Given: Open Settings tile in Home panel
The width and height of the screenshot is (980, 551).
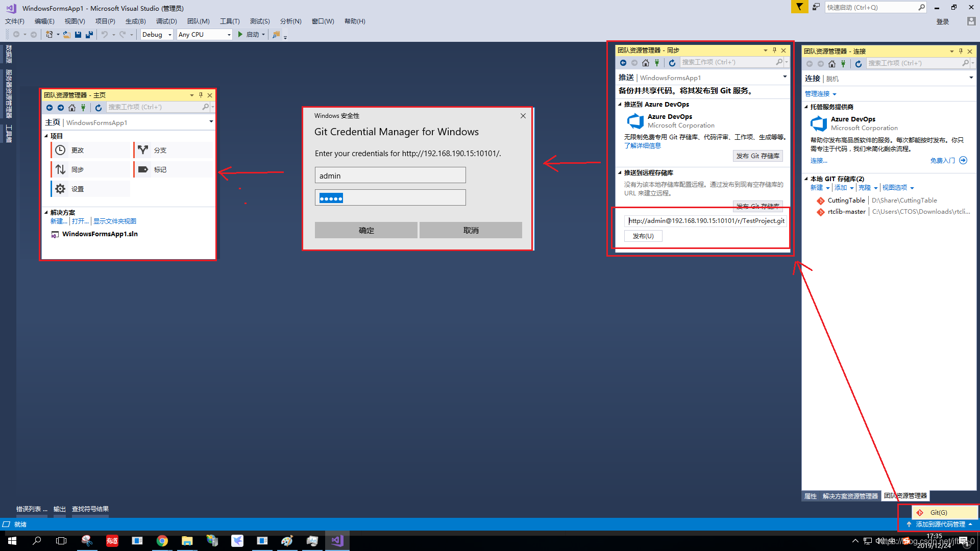Looking at the screenshot, I should click(91, 189).
